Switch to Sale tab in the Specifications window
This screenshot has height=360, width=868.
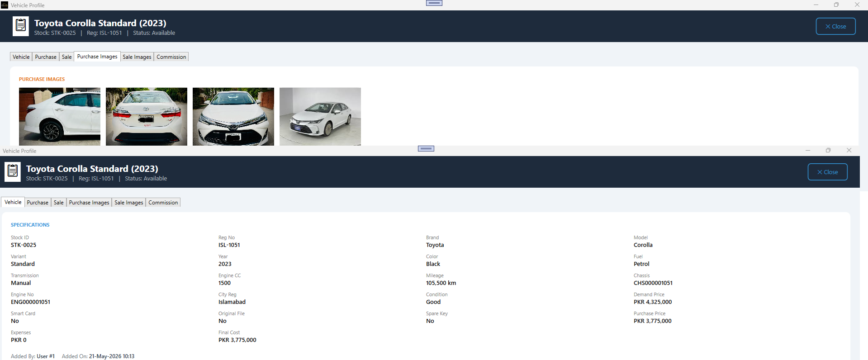pos(58,203)
